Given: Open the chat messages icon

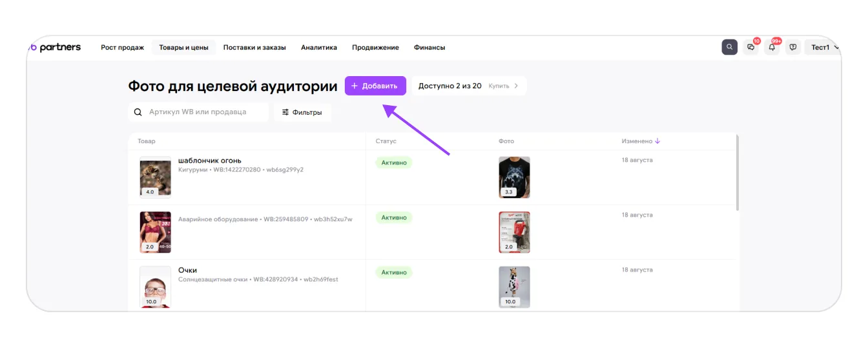Looking at the screenshot, I should pyautogui.click(x=750, y=47).
